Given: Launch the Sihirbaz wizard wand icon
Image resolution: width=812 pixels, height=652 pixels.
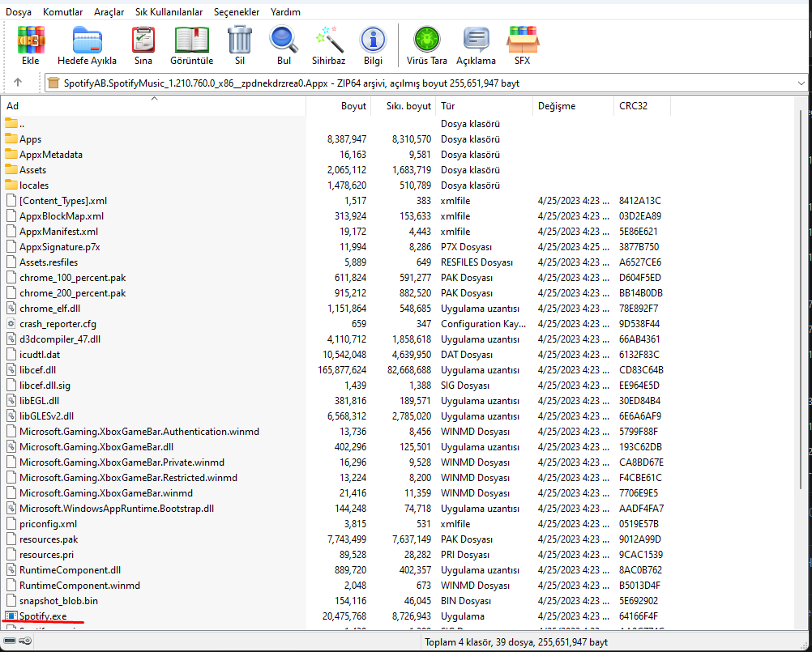Looking at the screenshot, I should [329, 40].
